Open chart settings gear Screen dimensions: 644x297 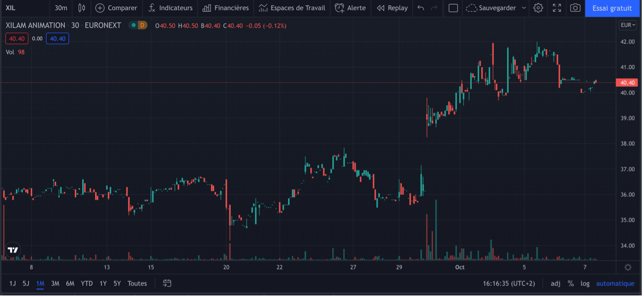[538, 8]
